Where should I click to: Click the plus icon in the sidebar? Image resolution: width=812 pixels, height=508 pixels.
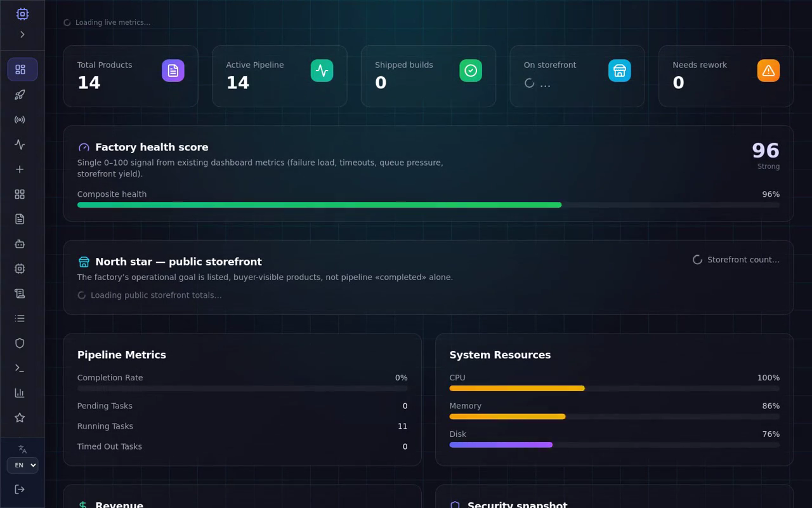20,169
